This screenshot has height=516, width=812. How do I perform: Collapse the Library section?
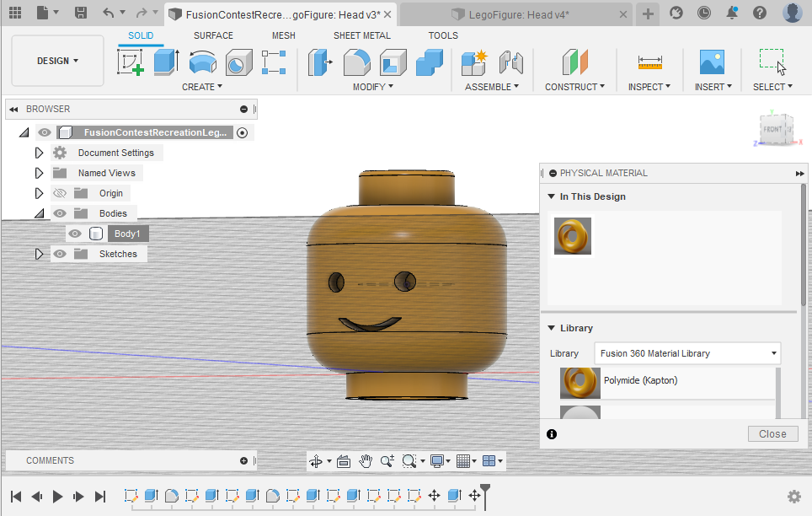tap(552, 328)
